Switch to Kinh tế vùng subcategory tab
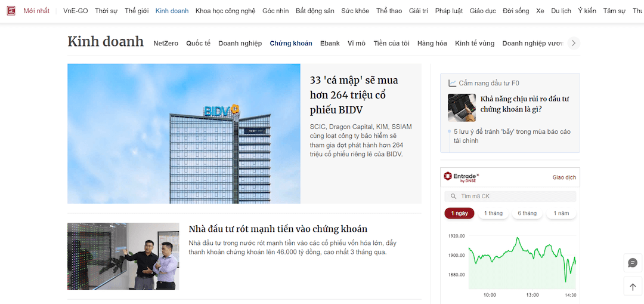644x304 pixels. click(x=475, y=43)
